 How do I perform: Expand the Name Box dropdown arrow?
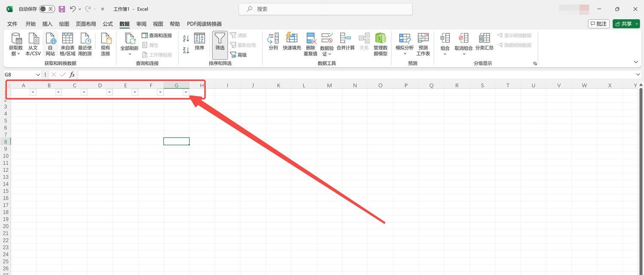point(38,75)
